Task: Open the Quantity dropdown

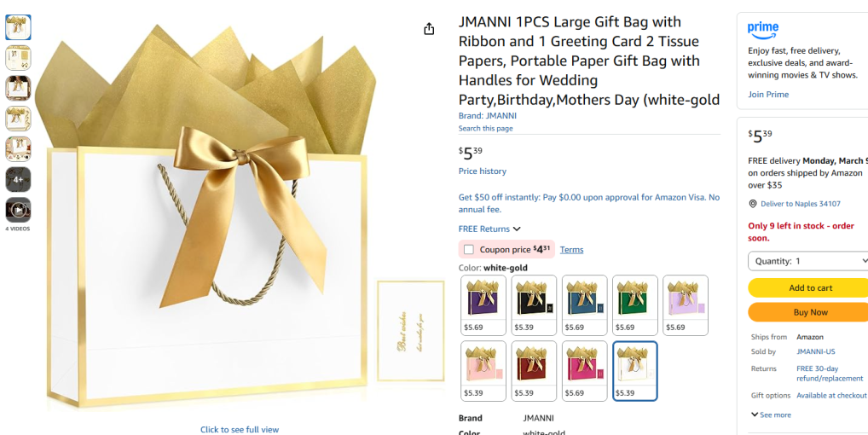Action: pyautogui.click(x=807, y=261)
